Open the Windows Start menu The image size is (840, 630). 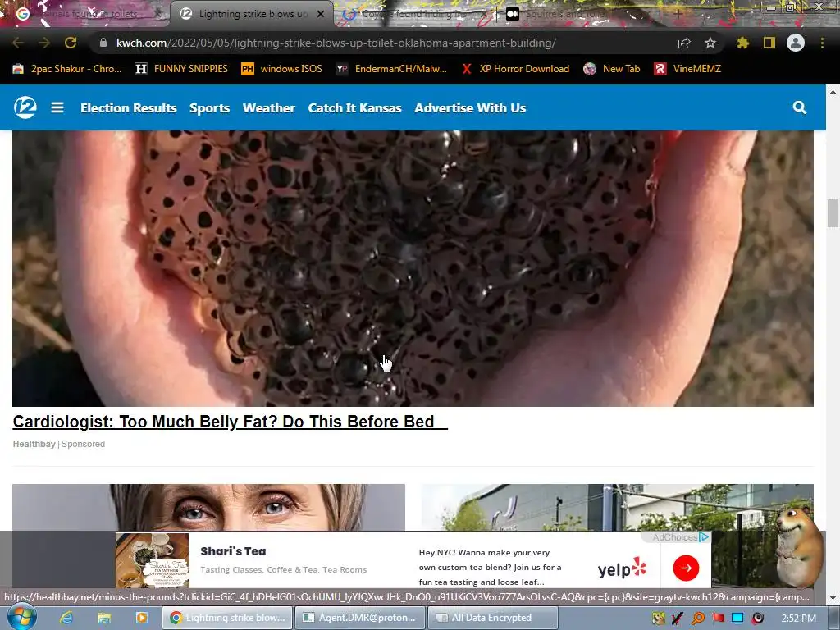click(x=22, y=617)
